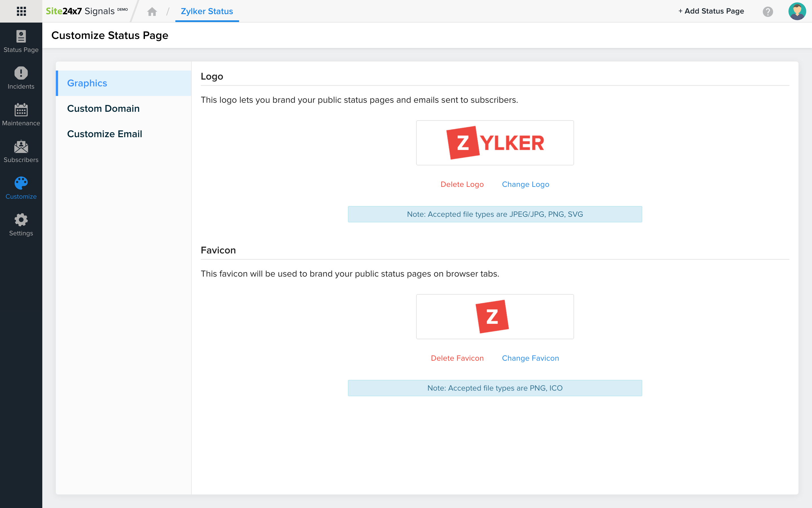Screen dimensions: 812x508
Task: Click the Delete Favicon link
Action: tap(457, 358)
